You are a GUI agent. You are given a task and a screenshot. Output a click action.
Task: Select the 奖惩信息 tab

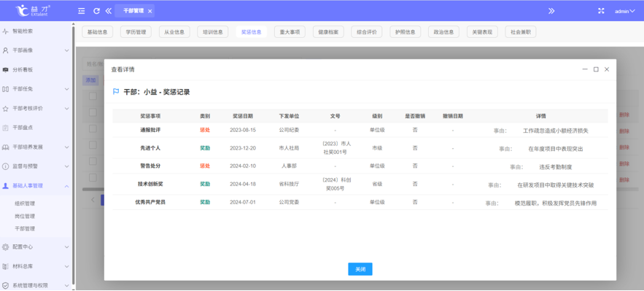pyautogui.click(x=252, y=32)
